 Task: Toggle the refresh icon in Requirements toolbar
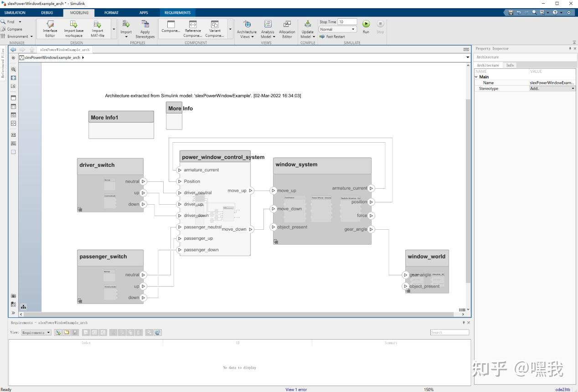[158, 332]
